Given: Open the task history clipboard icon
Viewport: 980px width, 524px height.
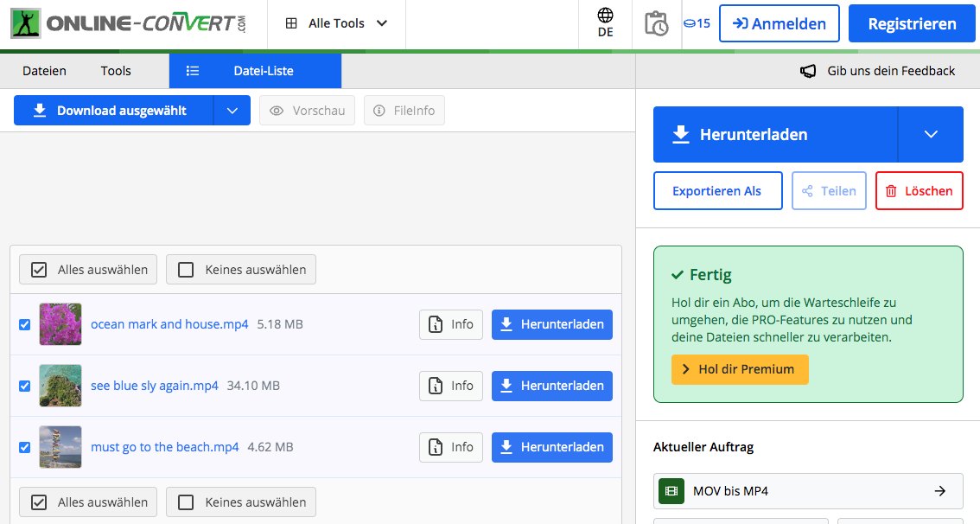Looking at the screenshot, I should tap(656, 23).
